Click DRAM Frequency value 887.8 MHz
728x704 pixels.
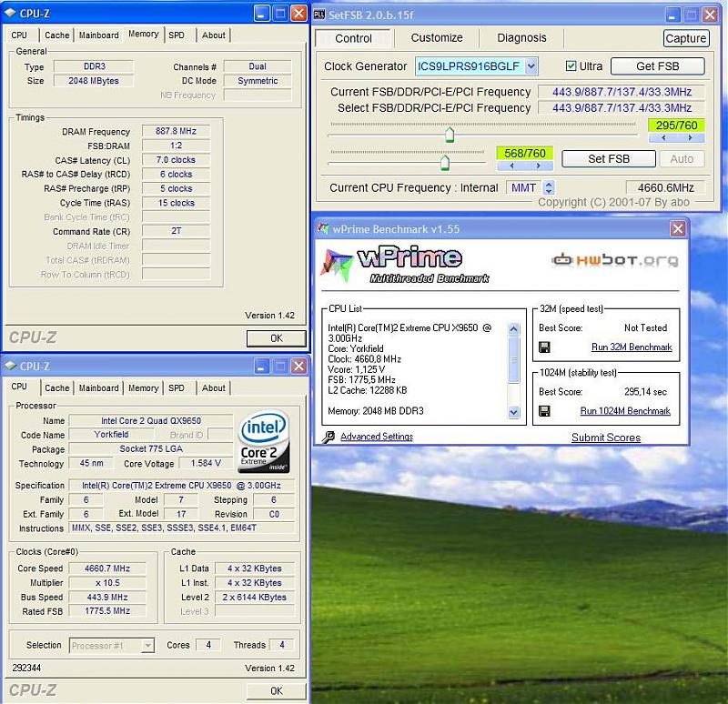pos(176,131)
